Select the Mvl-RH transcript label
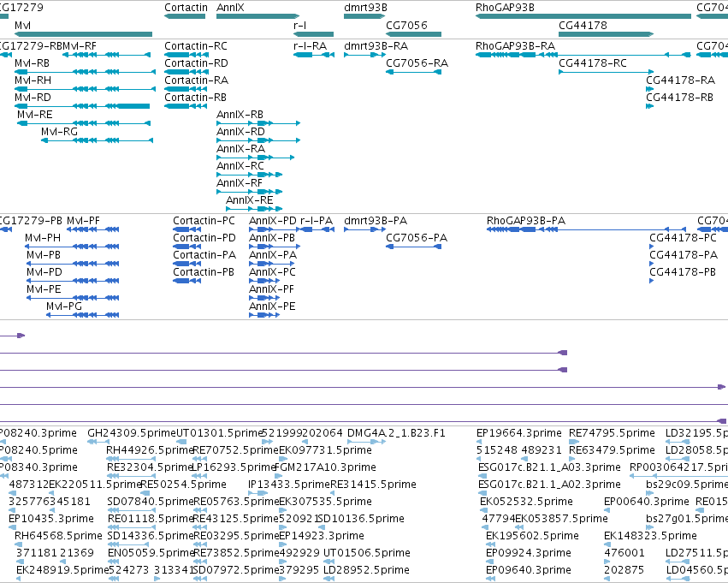This screenshot has width=728, height=583. tap(33, 80)
